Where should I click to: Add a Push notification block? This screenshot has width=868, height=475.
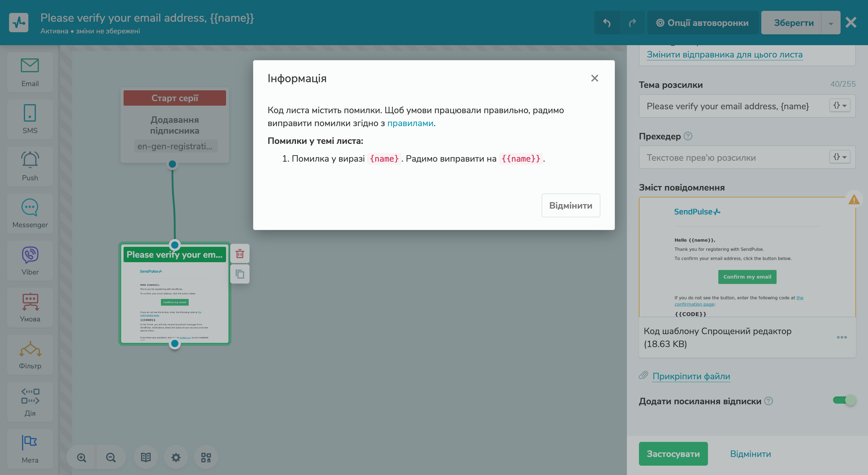[x=30, y=166]
